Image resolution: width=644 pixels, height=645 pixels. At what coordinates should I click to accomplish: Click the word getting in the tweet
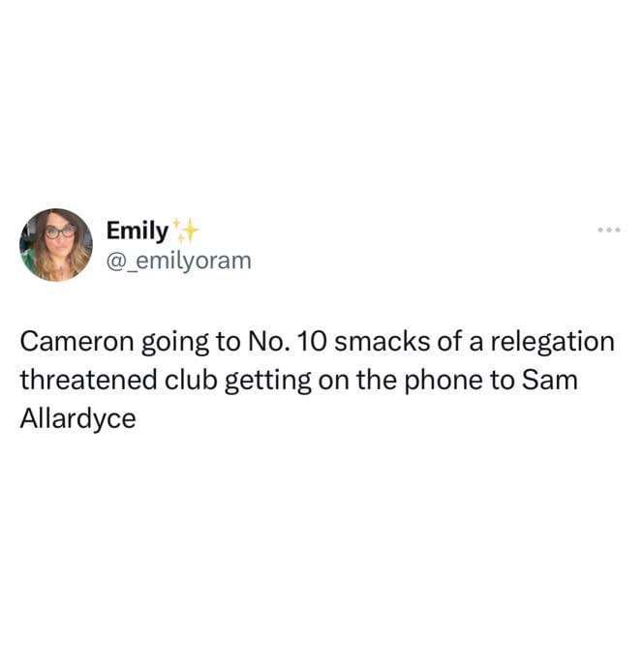pyautogui.click(x=267, y=381)
